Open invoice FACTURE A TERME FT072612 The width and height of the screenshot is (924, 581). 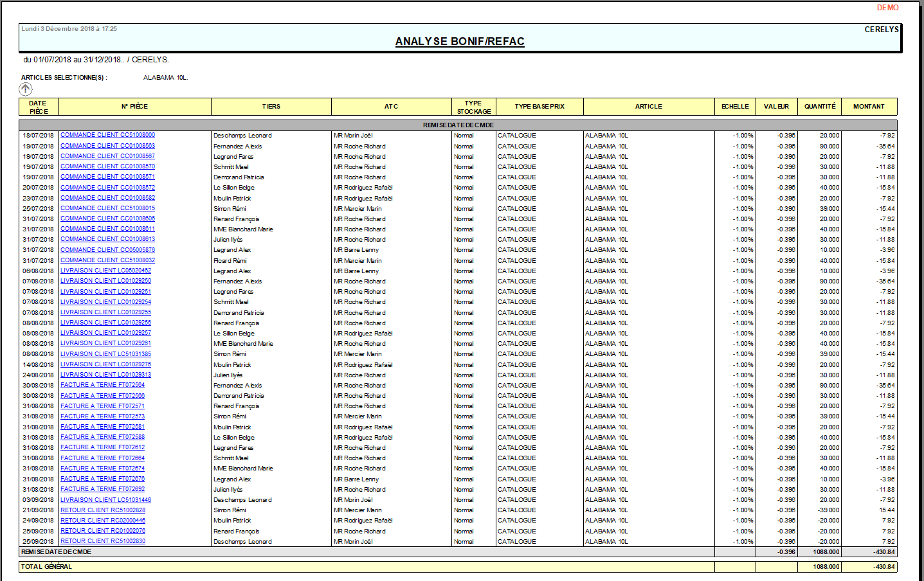pos(102,447)
